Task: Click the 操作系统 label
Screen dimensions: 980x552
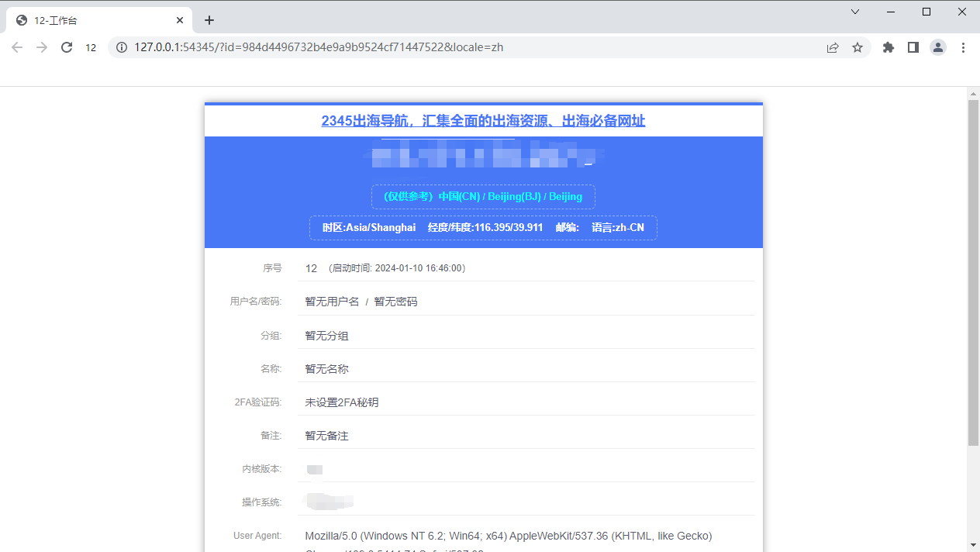Action: [262, 502]
